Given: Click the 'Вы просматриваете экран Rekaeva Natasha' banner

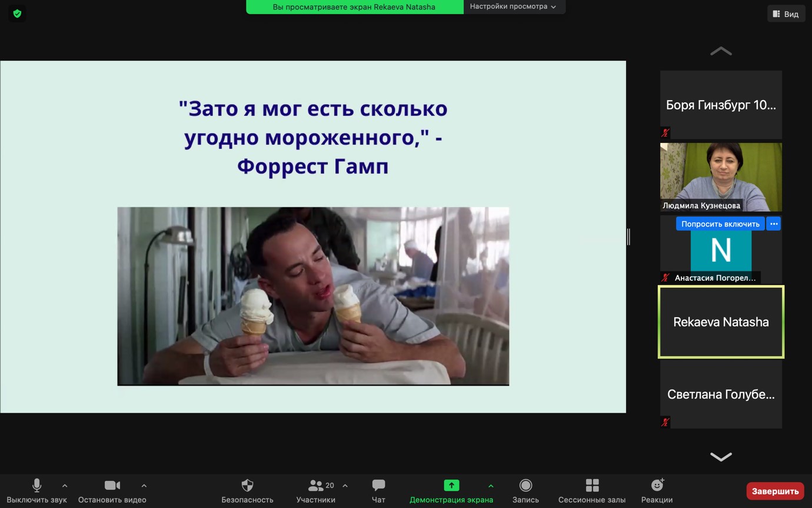Looking at the screenshot, I should [354, 7].
